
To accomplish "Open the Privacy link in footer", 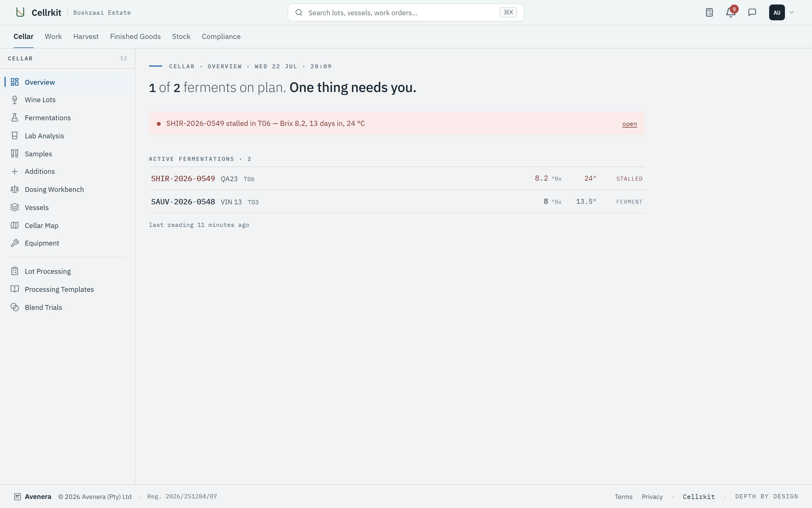I will [652, 497].
